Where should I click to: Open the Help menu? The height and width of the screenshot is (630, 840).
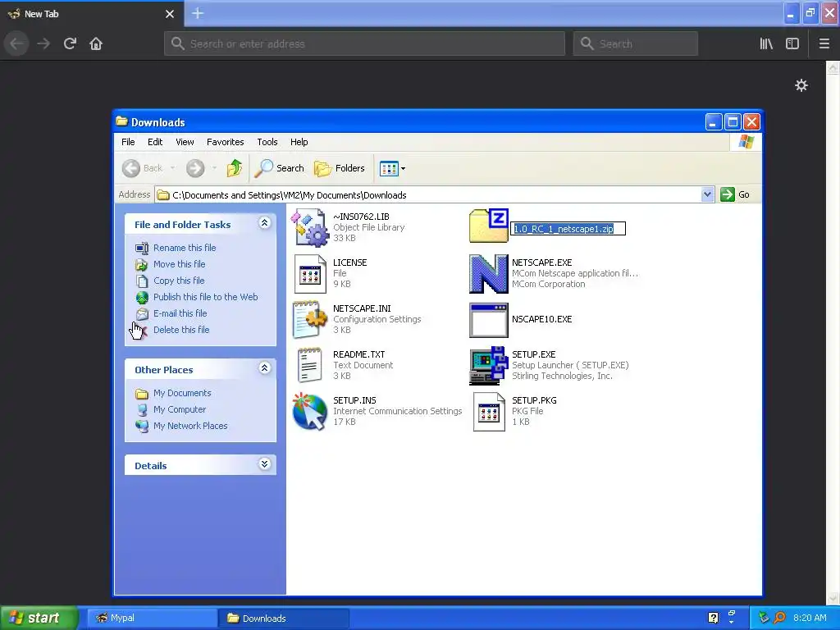299,142
